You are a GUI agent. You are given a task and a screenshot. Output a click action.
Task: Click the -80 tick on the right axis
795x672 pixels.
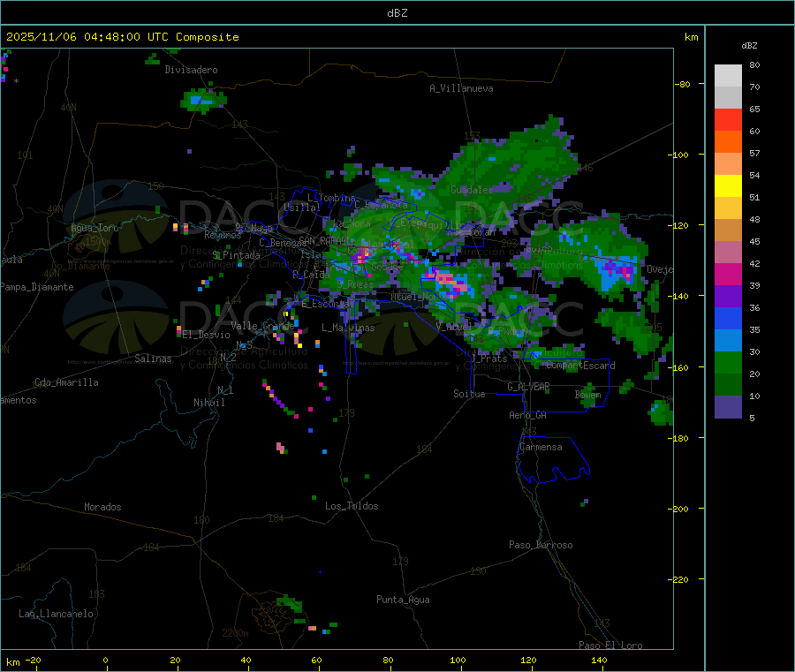[683, 84]
